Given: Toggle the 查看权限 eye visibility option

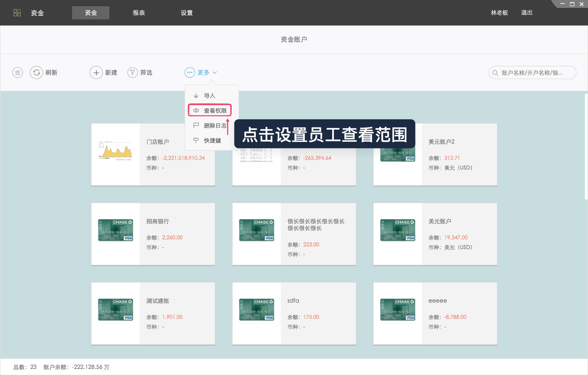Looking at the screenshot, I should point(209,110).
